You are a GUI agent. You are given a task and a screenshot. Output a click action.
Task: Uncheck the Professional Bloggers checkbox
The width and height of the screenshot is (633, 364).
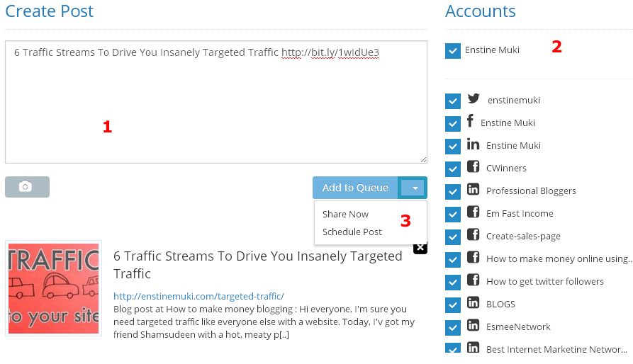point(453,191)
